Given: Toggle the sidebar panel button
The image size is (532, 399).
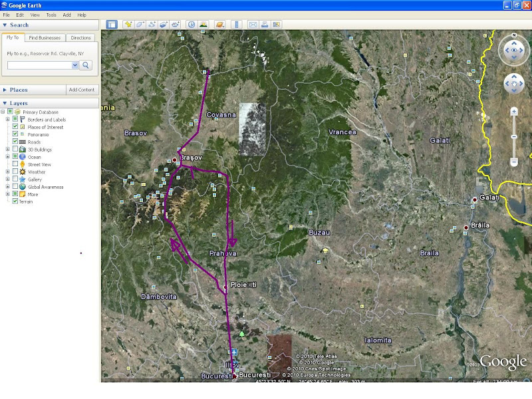Looking at the screenshot, I should click(112, 25).
